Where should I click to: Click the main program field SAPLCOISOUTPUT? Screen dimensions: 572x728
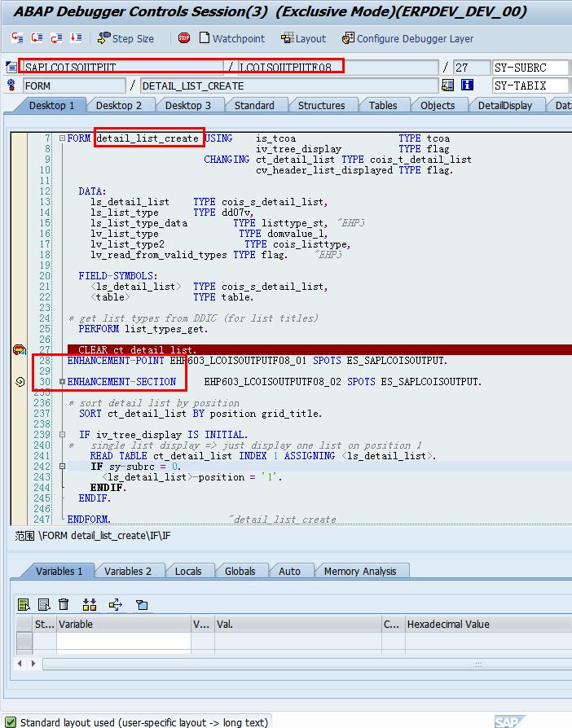coord(121,68)
